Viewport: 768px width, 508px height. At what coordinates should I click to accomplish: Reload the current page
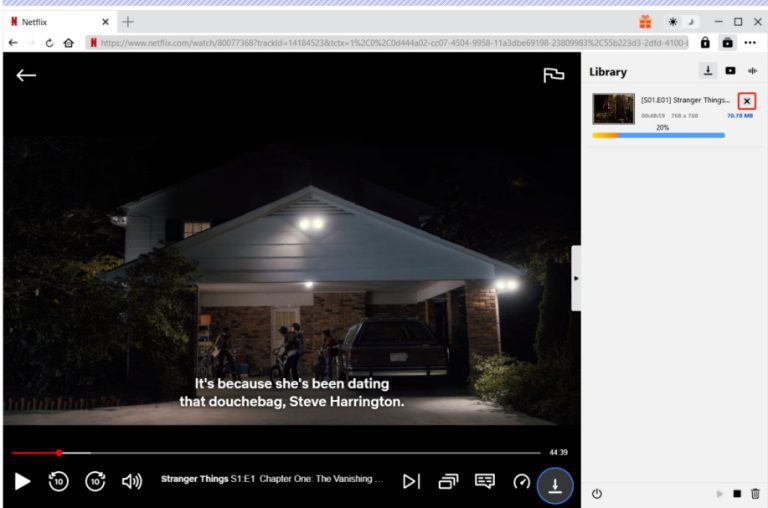(49, 43)
